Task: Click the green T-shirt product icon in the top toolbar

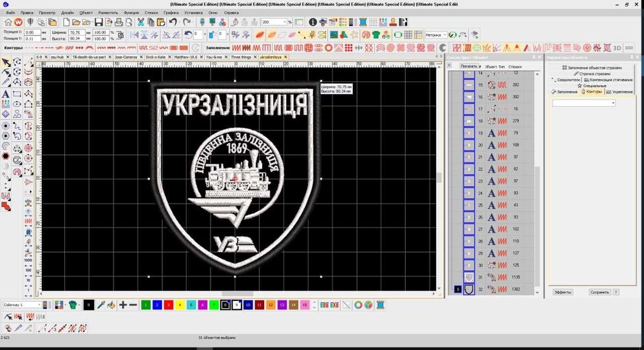Action: [376, 35]
